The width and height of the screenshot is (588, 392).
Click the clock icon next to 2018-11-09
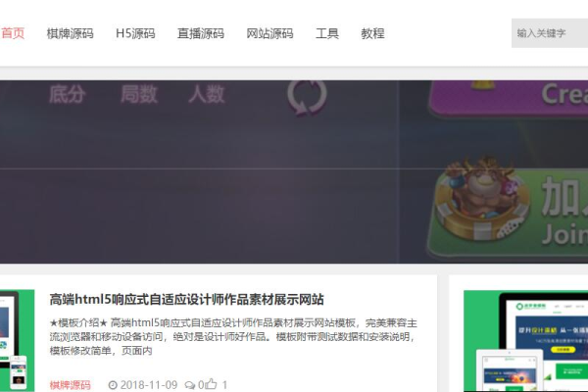(x=113, y=385)
